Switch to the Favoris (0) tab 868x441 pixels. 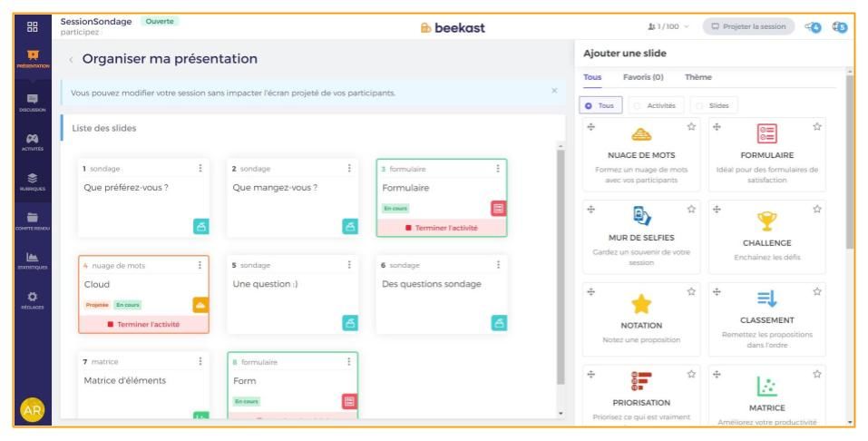(643, 77)
